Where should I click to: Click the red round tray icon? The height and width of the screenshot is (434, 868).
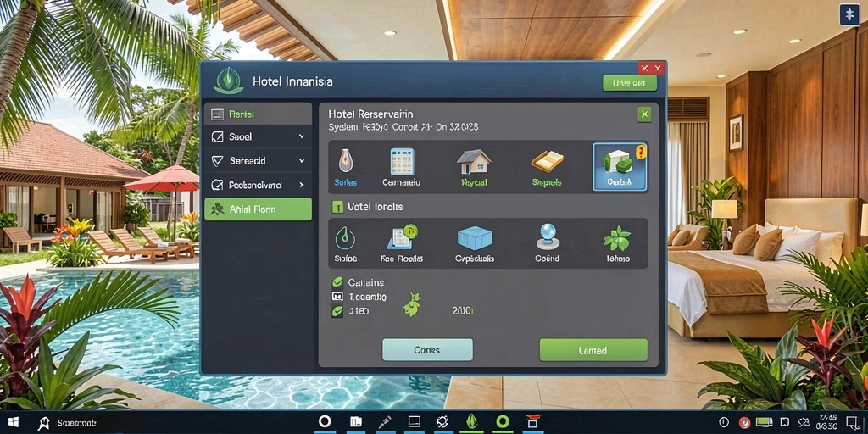[744, 422]
